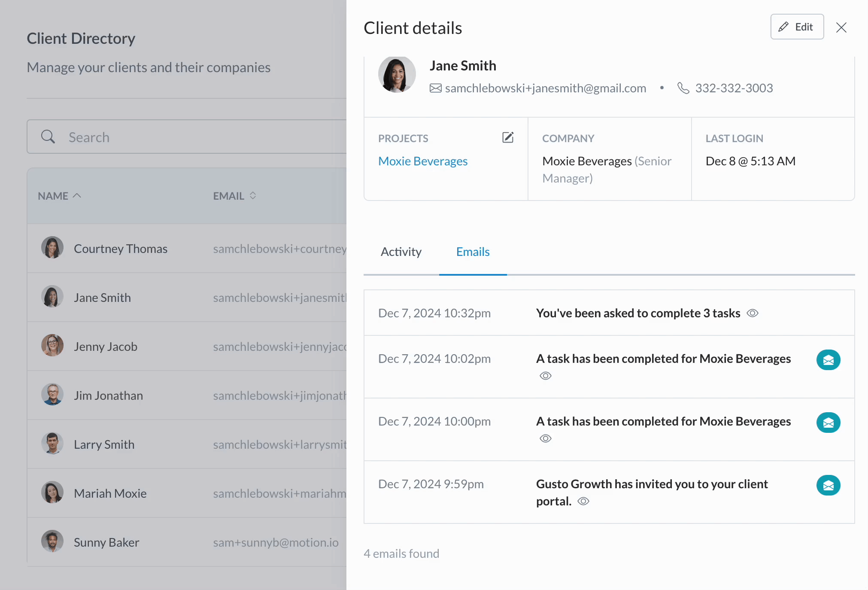Click the envelope icon beside Jane's email
This screenshot has height=590, width=868.
(435, 88)
